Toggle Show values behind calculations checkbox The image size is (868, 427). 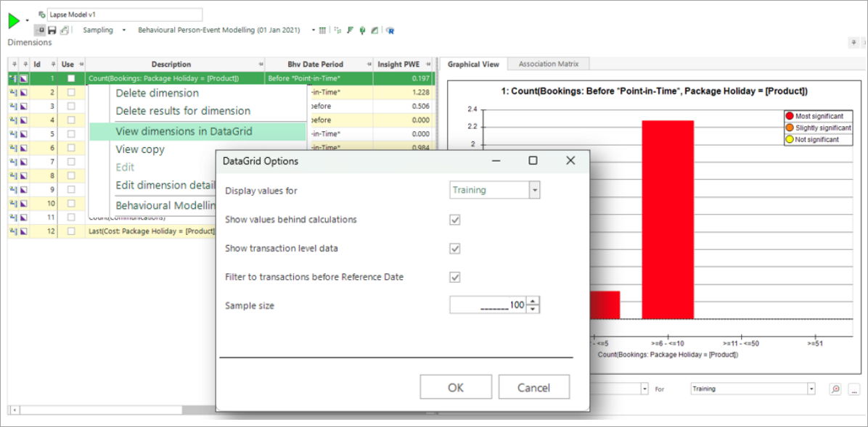(x=455, y=220)
